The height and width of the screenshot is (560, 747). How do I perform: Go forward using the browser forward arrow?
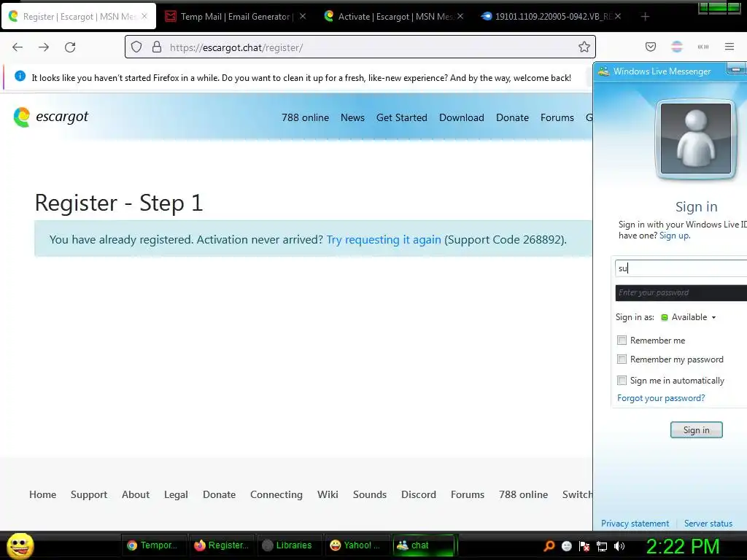pos(44,47)
